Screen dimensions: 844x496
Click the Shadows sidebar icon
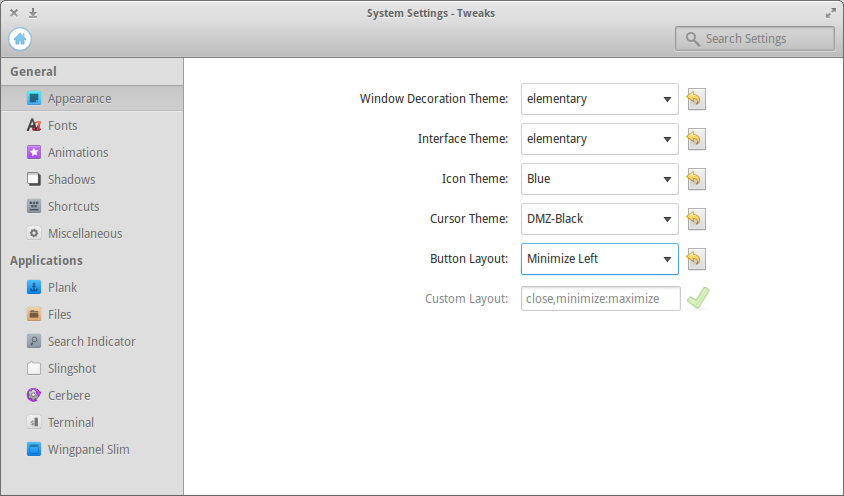click(x=34, y=179)
